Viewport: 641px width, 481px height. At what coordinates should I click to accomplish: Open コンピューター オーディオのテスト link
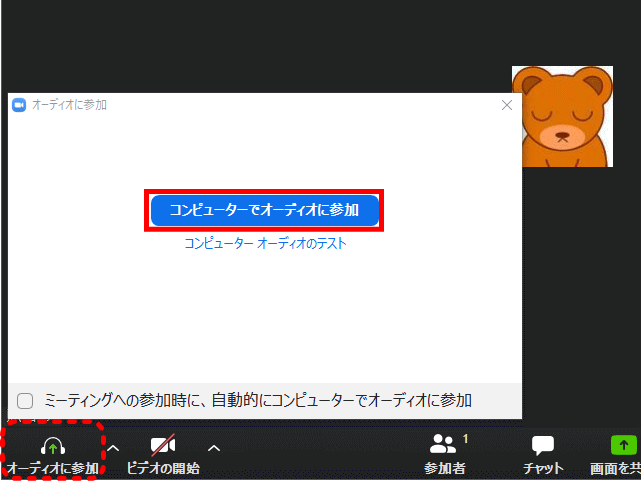(x=265, y=244)
